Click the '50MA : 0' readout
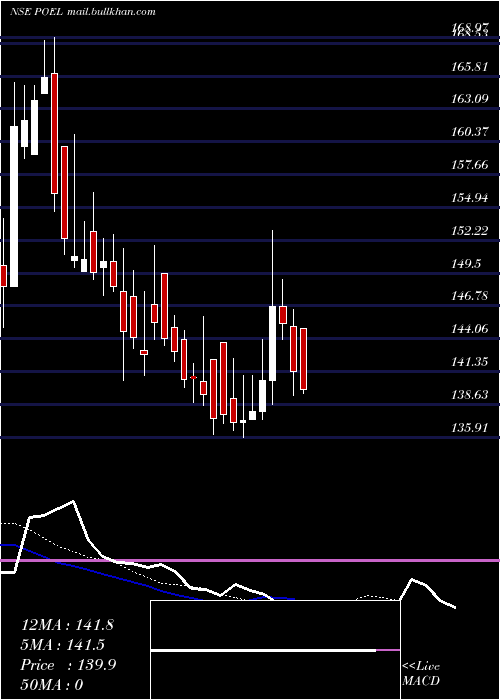500x700 pixels. [x=52, y=685]
